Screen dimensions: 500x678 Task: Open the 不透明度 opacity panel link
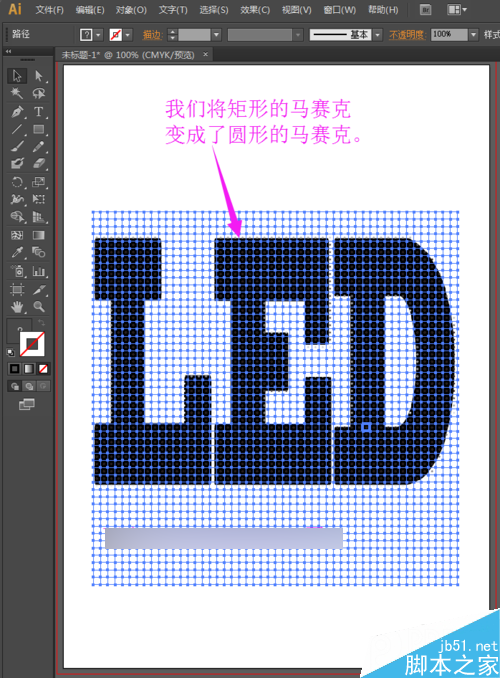click(407, 35)
